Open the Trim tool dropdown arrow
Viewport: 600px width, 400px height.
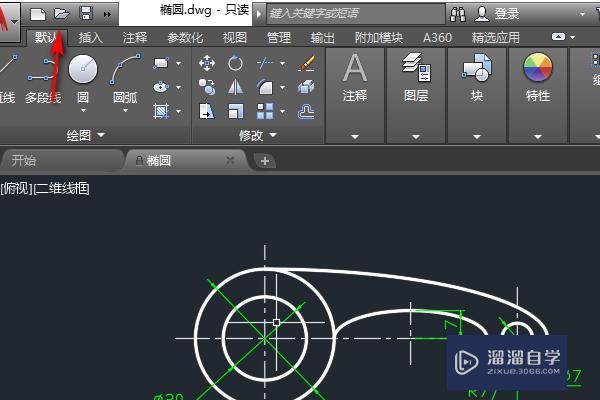(x=282, y=64)
